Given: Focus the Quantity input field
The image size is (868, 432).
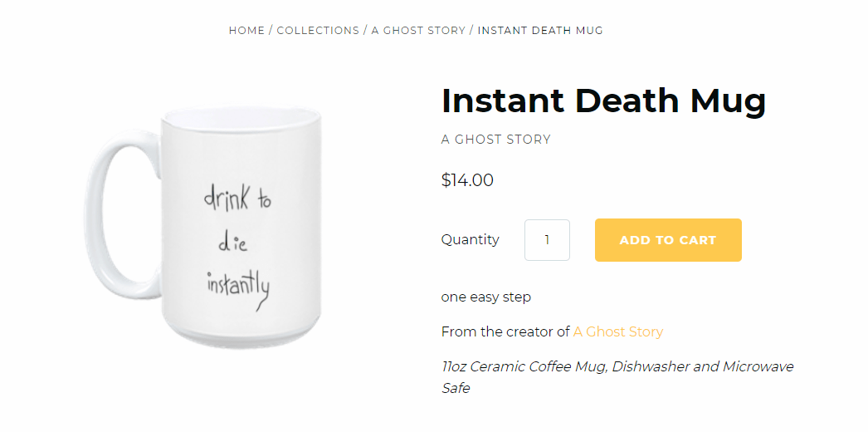Looking at the screenshot, I should [547, 240].
